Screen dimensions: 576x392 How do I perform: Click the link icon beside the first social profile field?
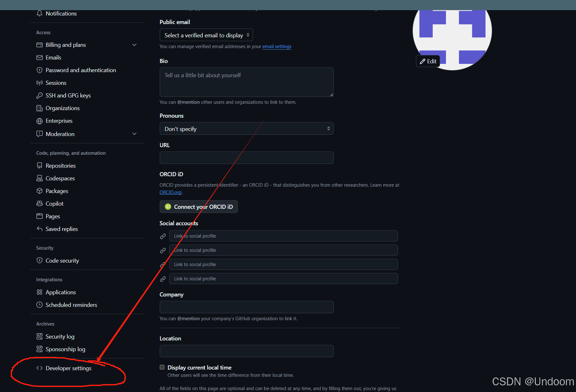click(163, 236)
